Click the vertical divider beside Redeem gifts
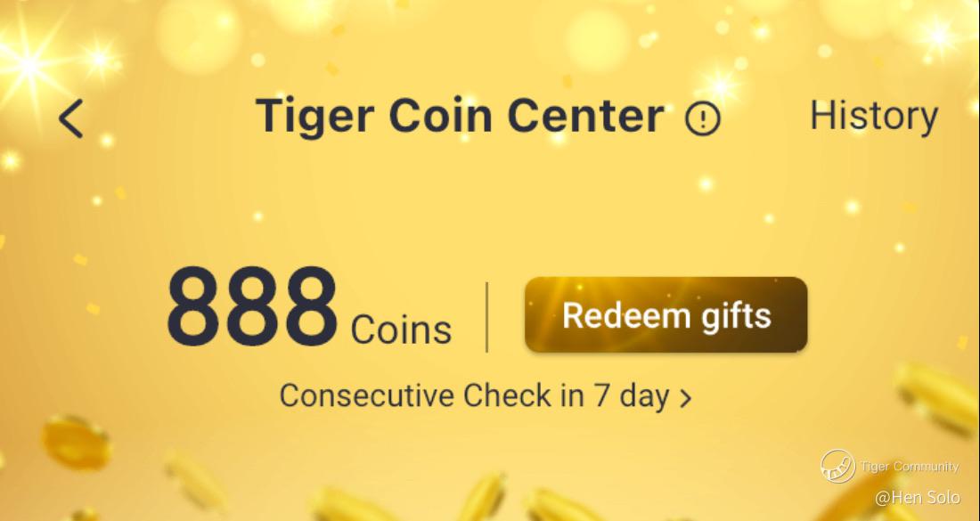The image size is (980, 521). (x=486, y=317)
